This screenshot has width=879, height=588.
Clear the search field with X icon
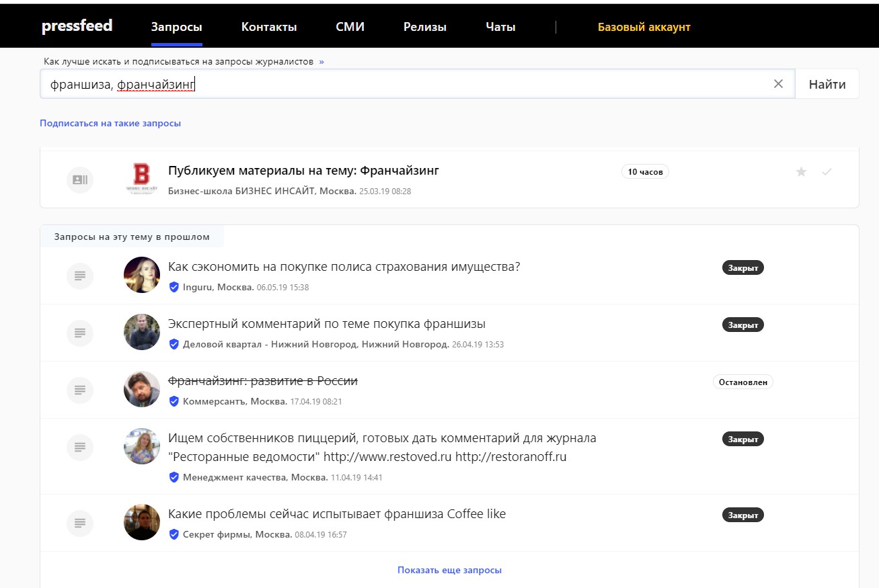coord(778,84)
